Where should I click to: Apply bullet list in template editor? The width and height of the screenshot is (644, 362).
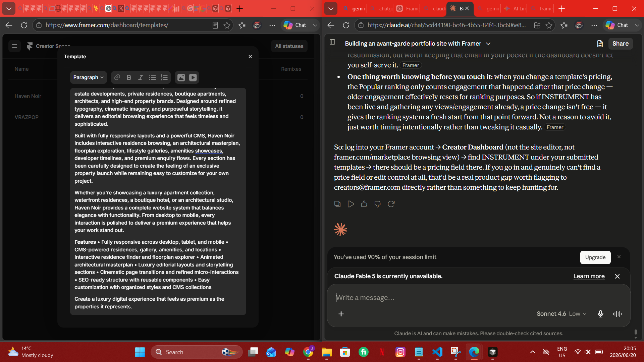[x=152, y=77]
